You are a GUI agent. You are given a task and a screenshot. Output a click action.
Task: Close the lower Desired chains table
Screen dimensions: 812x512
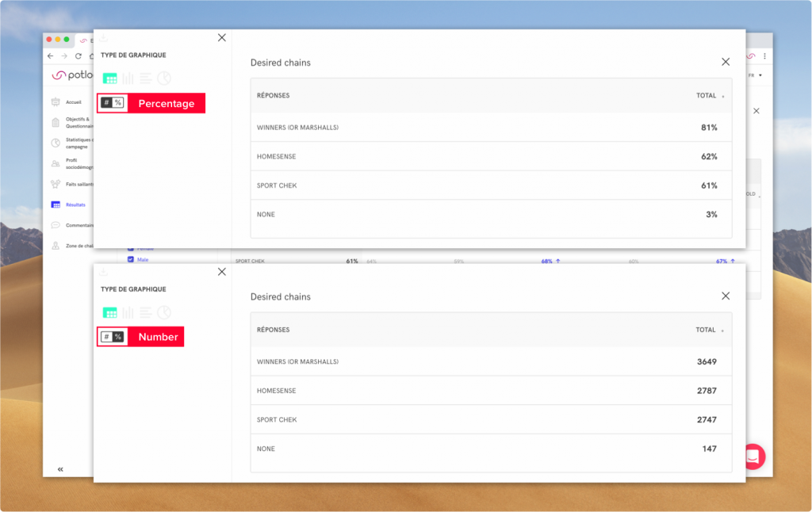[x=726, y=296]
